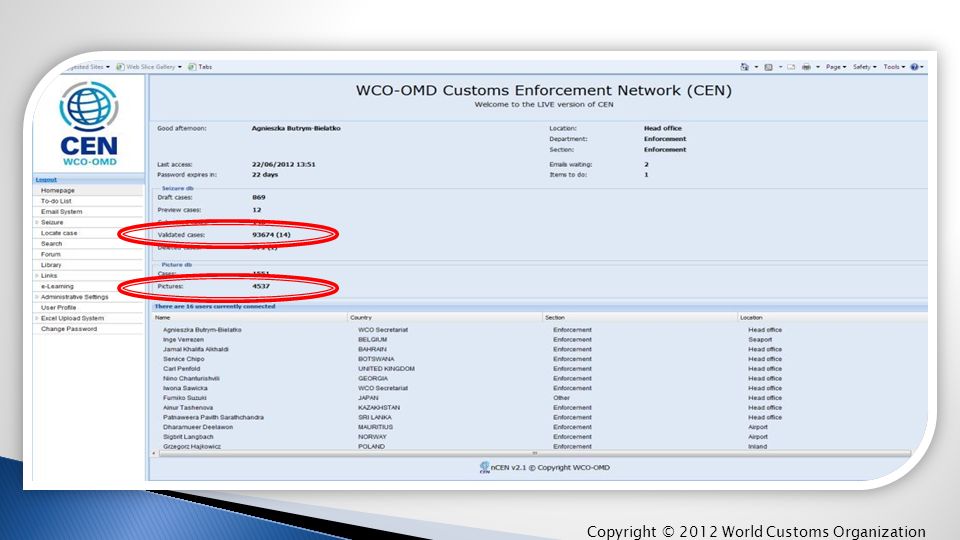The height and width of the screenshot is (540, 960).
Task: Open the Library menu item
Action: point(51,265)
